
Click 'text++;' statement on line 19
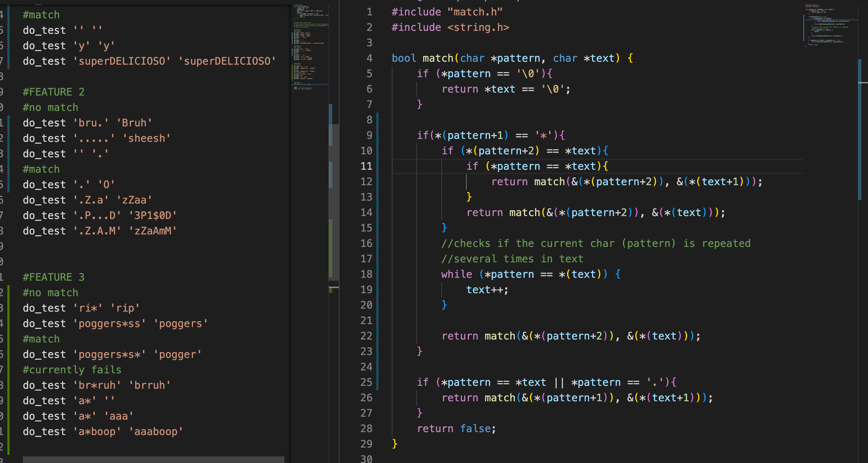tap(487, 290)
